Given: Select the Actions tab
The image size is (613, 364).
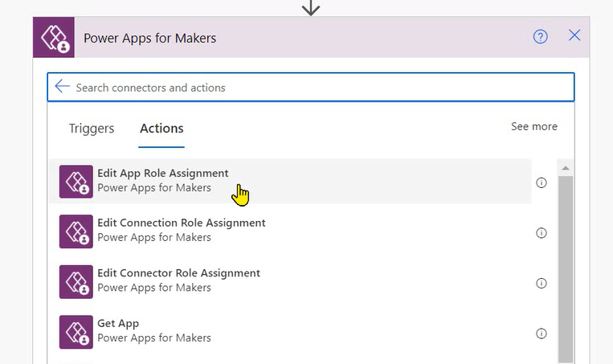Looking at the screenshot, I should (161, 129).
